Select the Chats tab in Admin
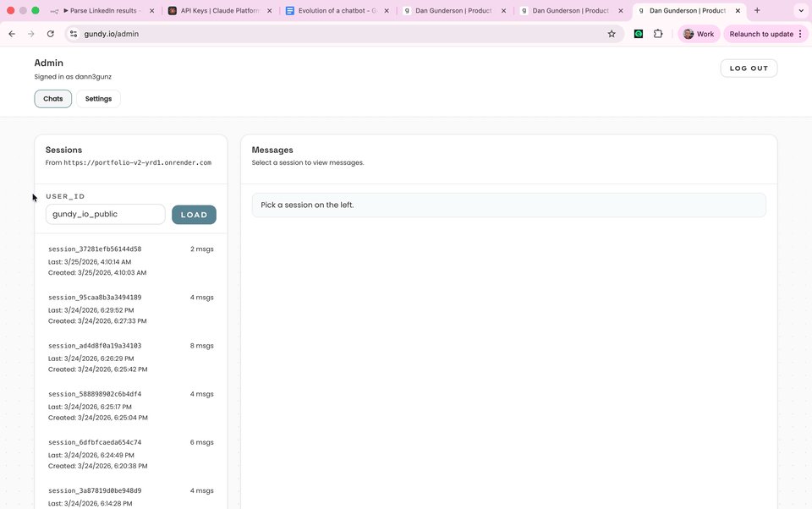 52,98
